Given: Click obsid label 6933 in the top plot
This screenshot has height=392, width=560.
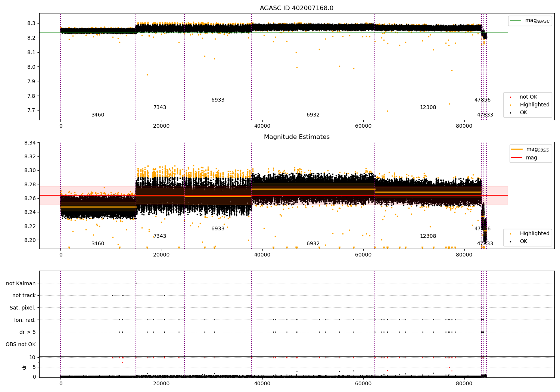Looking at the screenshot, I should pos(218,100).
